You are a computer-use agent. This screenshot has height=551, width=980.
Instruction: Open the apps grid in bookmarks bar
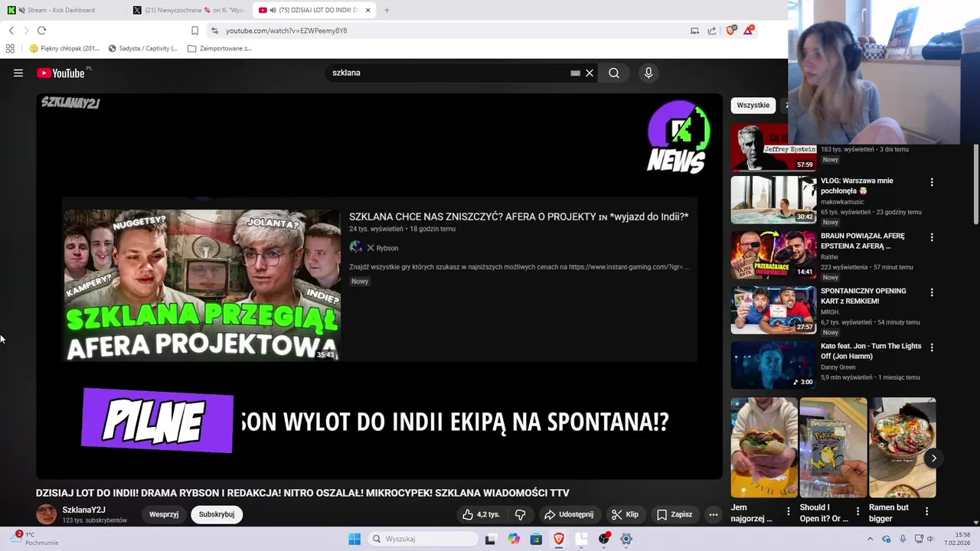pyautogui.click(x=10, y=48)
